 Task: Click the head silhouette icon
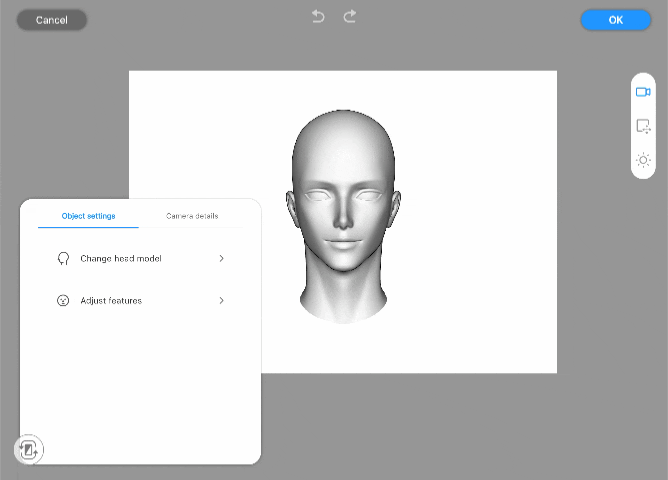tap(63, 259)
